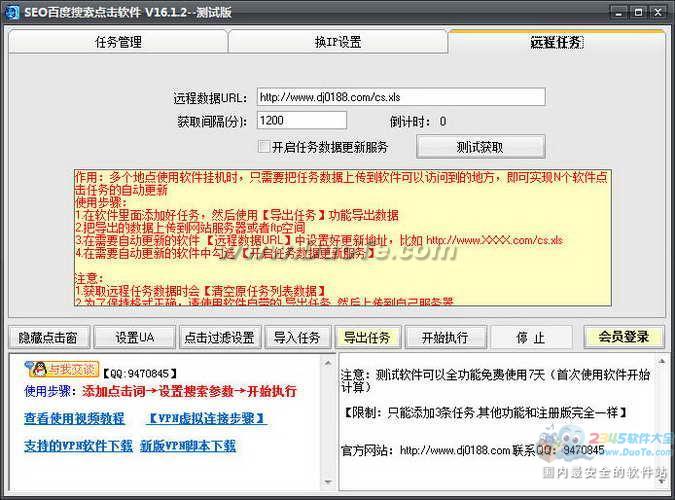
Task: Click 添加点击词→设置搜索参数→开始执行 text
Action: click(x=189, y=391)
